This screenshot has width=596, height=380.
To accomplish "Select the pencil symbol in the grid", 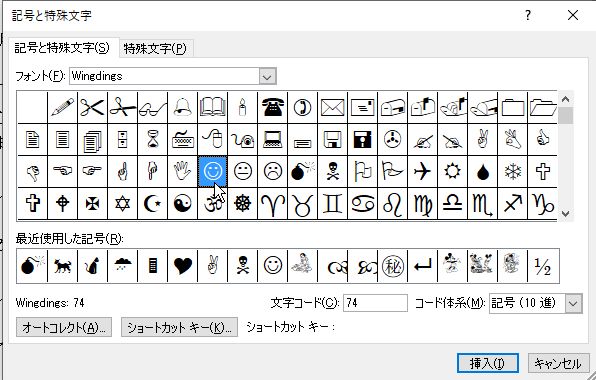I will (62, 108).
